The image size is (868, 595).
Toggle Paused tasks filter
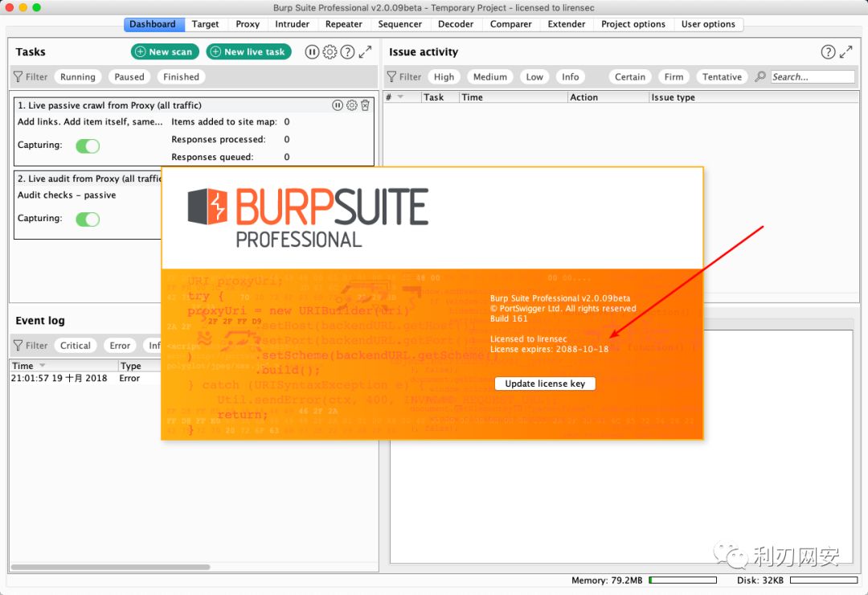[129, 77]
